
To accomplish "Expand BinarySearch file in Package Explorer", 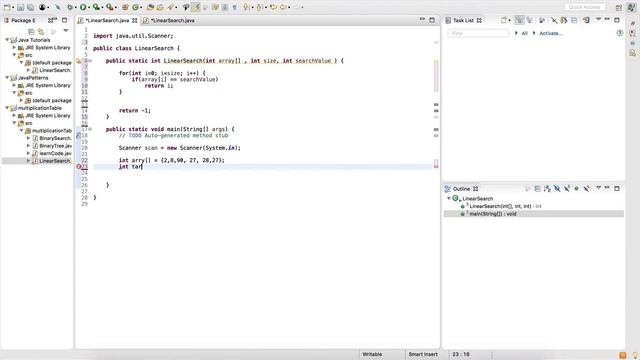I will [x=29, y=138].
